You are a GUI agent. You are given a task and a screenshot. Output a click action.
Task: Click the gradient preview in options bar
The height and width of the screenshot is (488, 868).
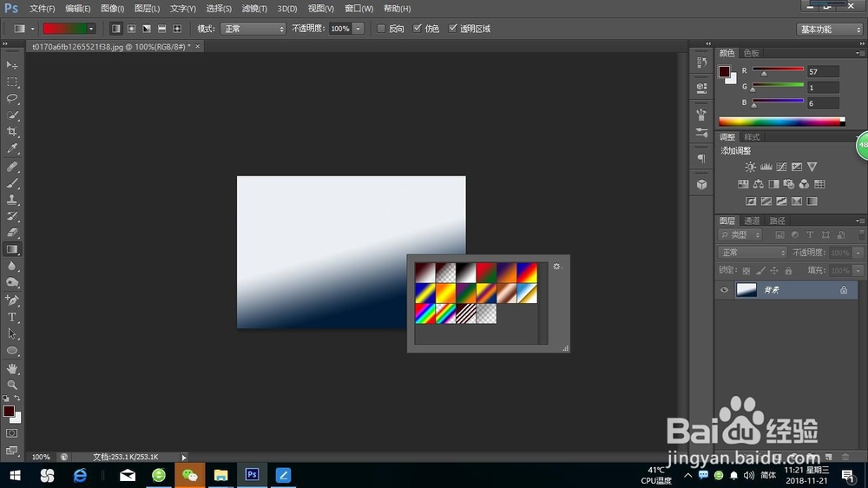65,29
